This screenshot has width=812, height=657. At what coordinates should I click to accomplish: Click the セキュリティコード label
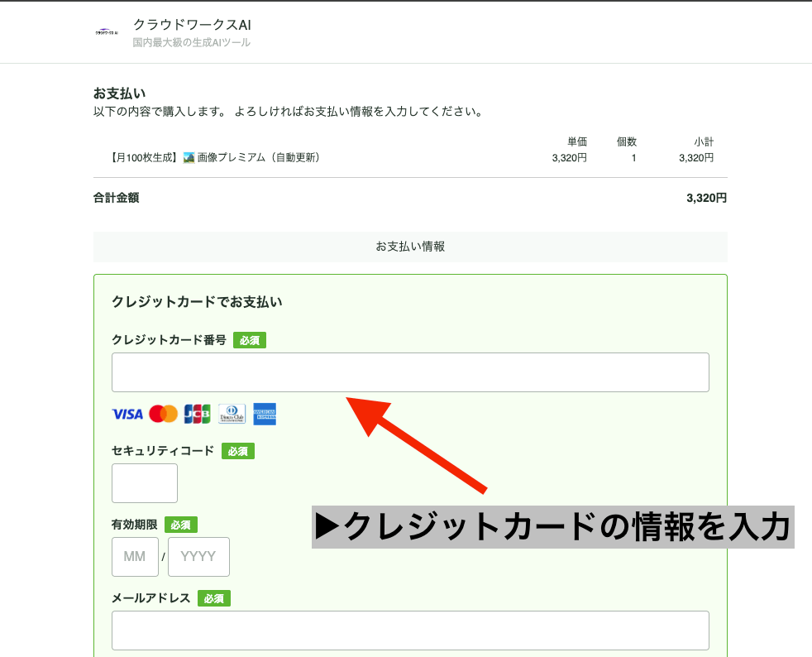[163, 451]
